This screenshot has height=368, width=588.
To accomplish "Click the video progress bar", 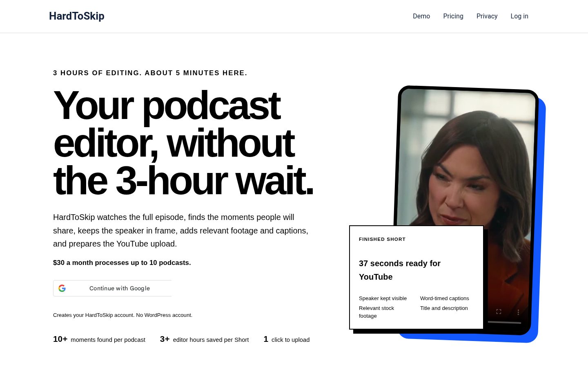I will [504, 323].
